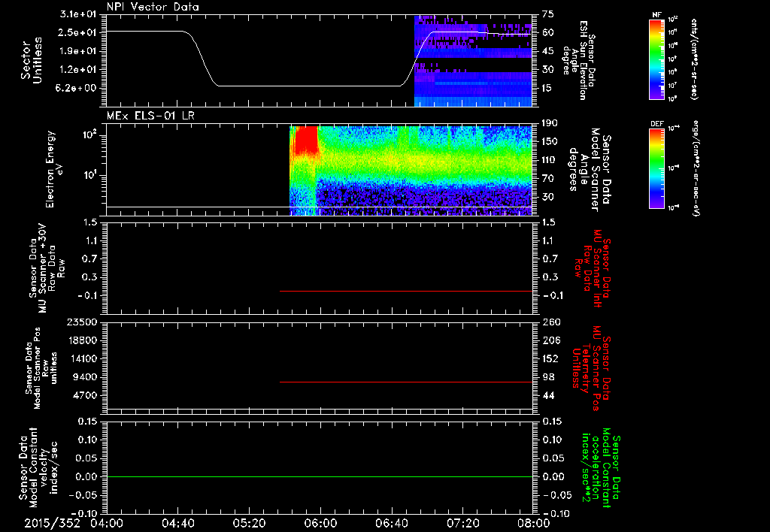
Task: Click the Sector Unitless axis label
Action: (x=32, y=60)
